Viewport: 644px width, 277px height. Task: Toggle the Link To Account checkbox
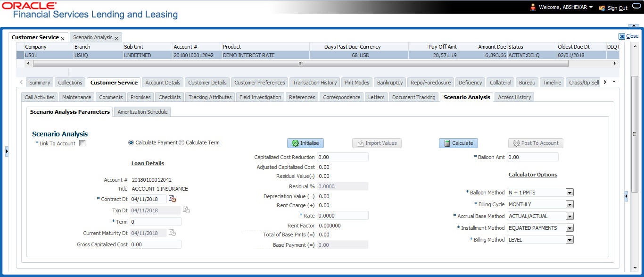(82, 143)
